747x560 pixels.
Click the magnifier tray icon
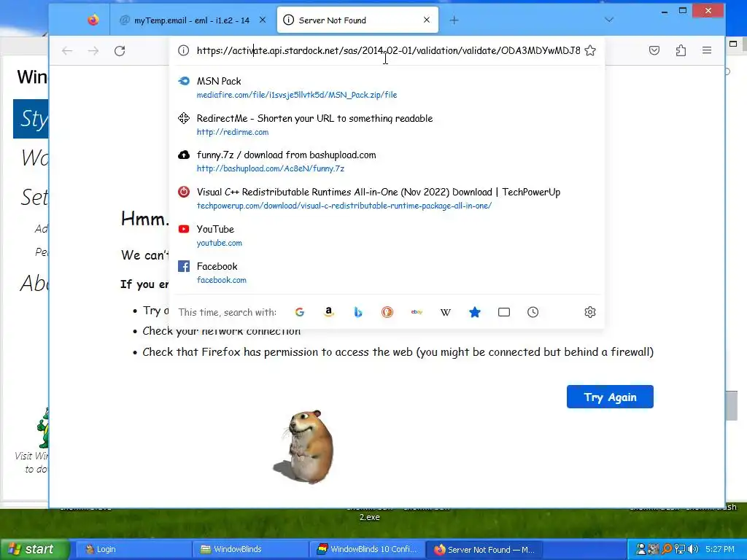[667, 549]
